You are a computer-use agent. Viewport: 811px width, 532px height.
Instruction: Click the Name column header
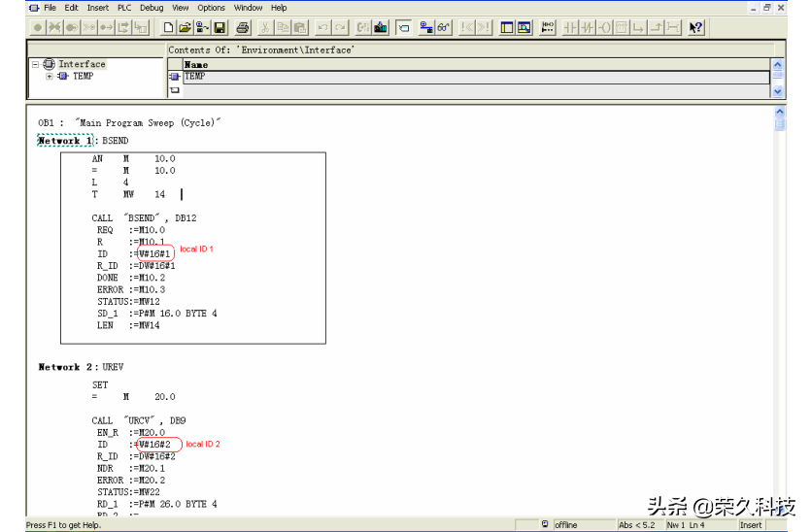point(196,65)
